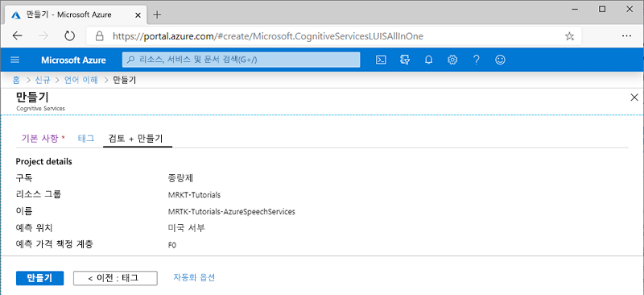Open the Azure portal hamburger menu
This screenshot has width=644, height=295.
tap(14, 60)
